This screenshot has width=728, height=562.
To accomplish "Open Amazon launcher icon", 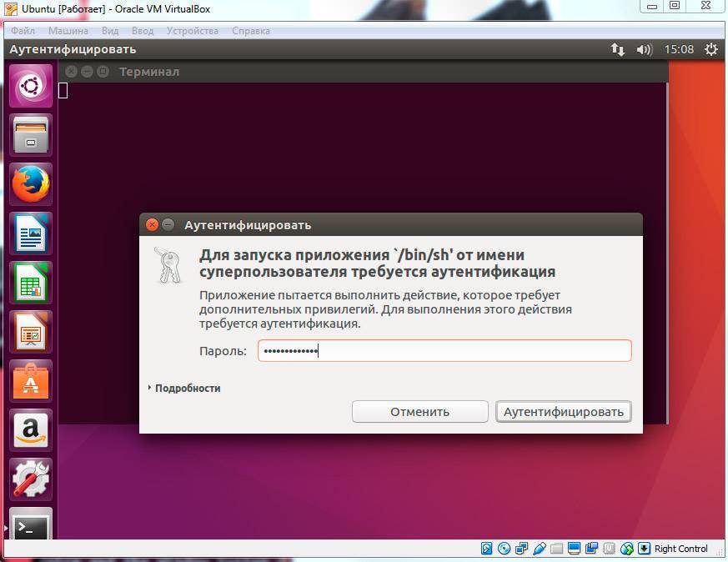I will pyautogui.click(x=31, y=430).
